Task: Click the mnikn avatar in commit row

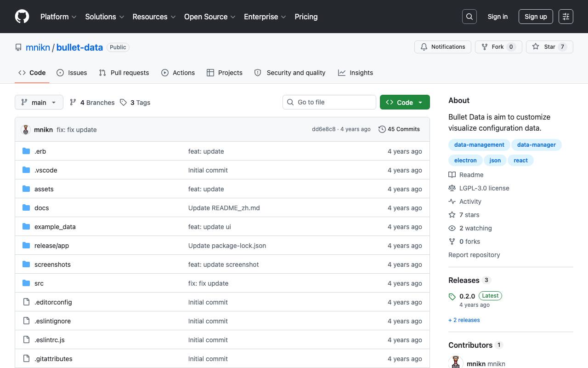Action: tap(26, 130)
